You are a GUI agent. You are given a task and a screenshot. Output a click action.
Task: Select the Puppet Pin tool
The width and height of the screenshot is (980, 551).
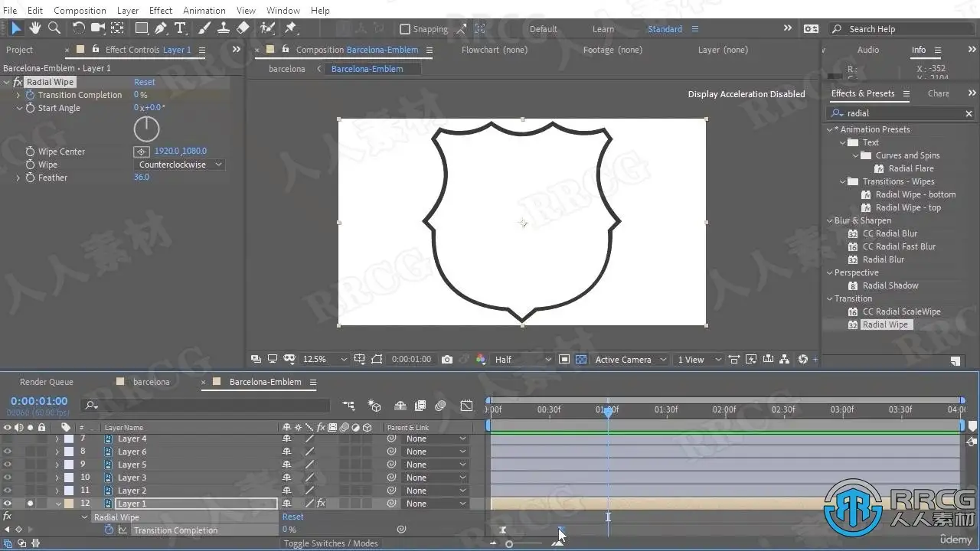(x=291, y=28)
